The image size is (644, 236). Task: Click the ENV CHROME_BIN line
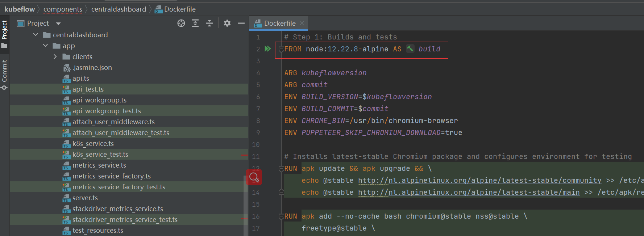[371, 121]
